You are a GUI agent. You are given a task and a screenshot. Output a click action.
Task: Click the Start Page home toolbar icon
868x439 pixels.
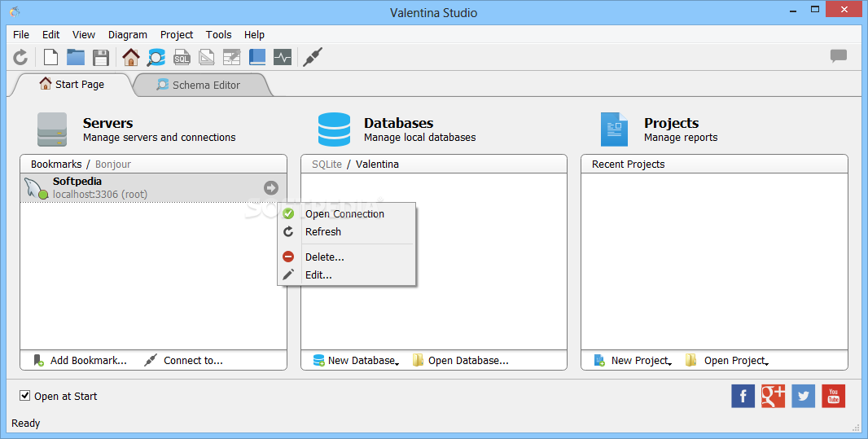tap(131, 57)
